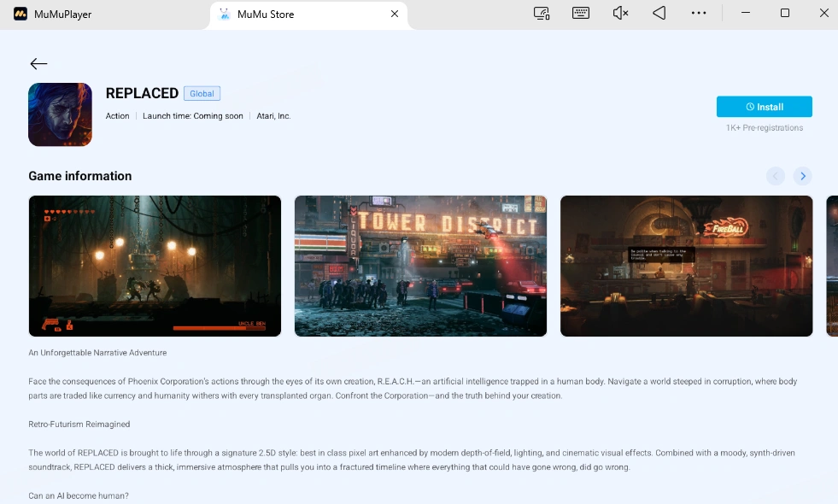Click the Atari, Inc. publisher name
838x504 pixels.
tap(273, 116)
